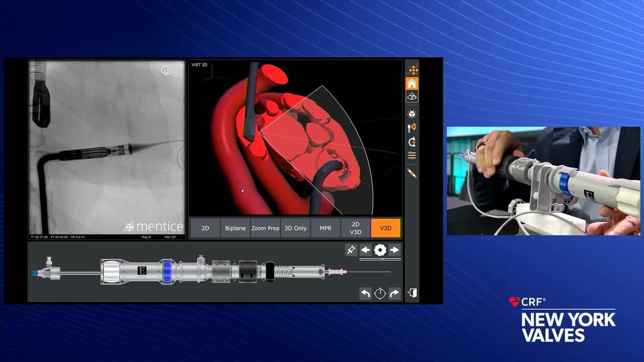Click the black rotating knob on the device
The image size is (644, 362).
(248, 271)
